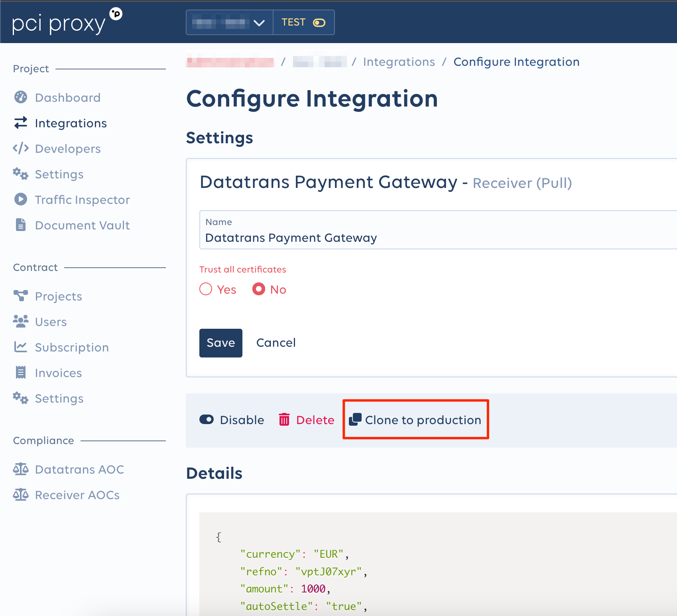Toggle the Disable integration switch
Screen dimensions: 677x616
coord(207,419)
